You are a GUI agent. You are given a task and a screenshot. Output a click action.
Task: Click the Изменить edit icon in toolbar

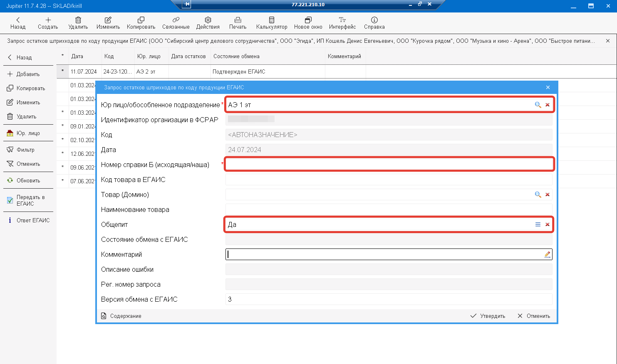click(108, 20)
